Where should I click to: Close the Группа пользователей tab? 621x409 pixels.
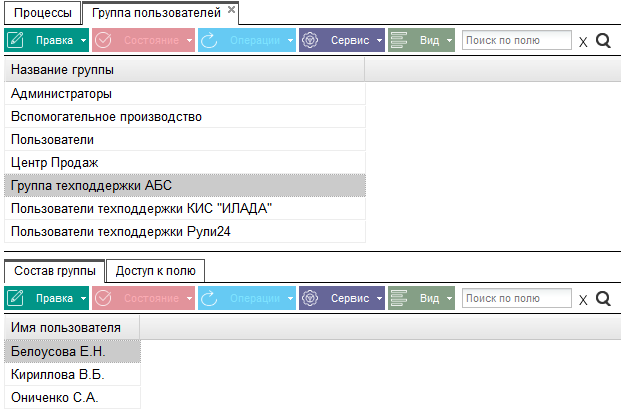click(231, 9)
